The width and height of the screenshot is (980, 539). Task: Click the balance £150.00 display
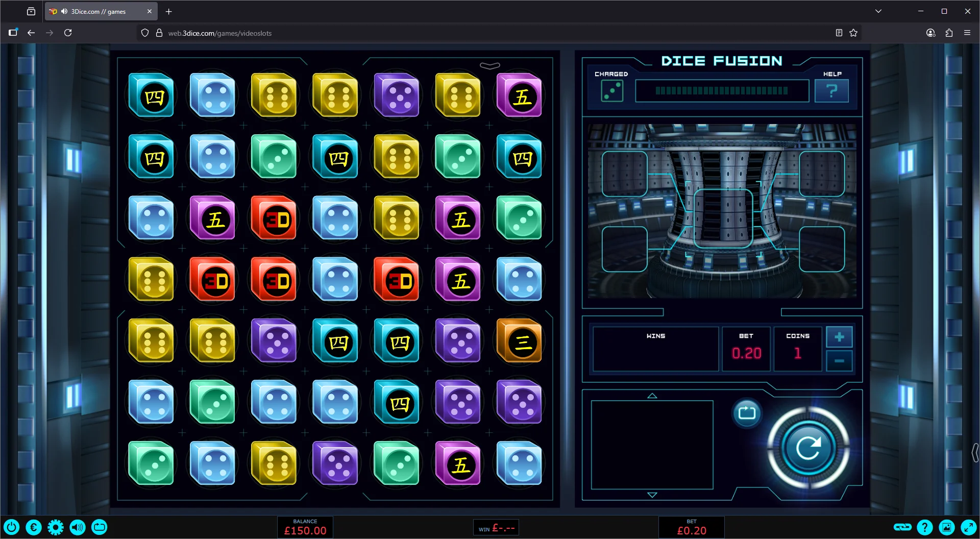305,527
